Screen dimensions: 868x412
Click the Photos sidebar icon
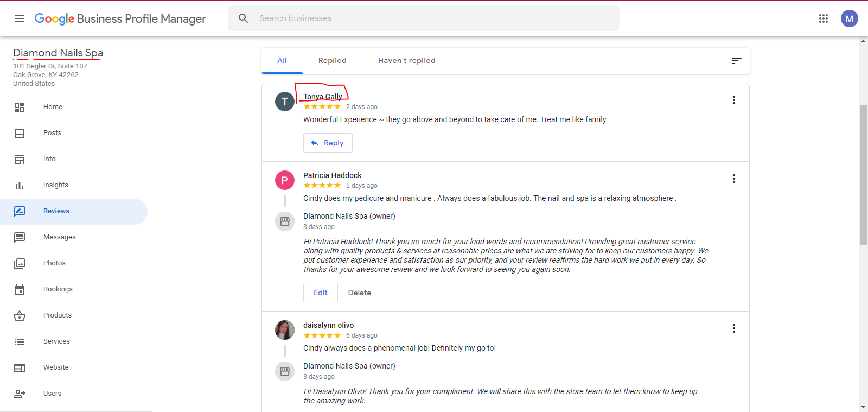pyautogui.click(x=20, y=263)
